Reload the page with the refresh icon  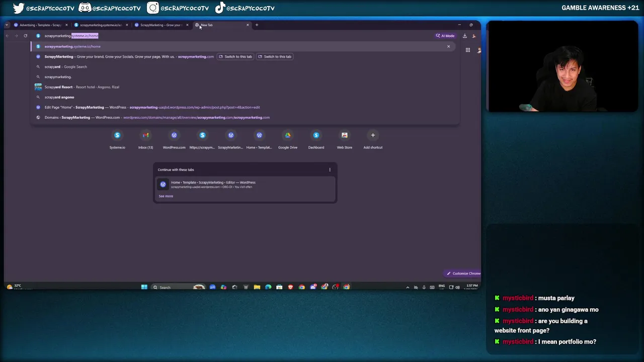point(25,36)
